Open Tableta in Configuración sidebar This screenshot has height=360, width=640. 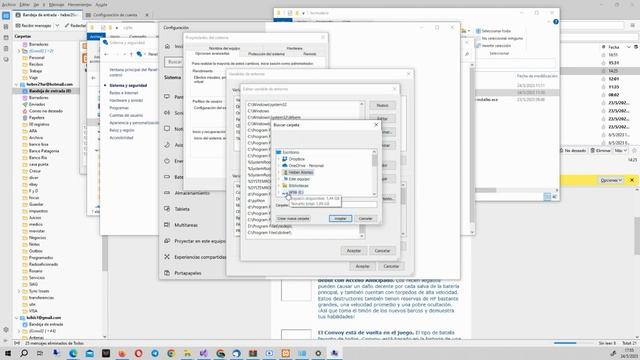click(x=182, y=209)
